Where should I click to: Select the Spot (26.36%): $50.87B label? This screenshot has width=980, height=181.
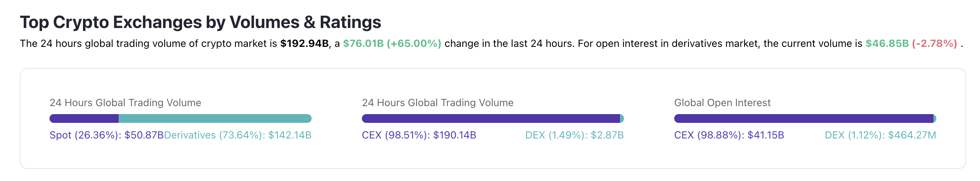(107, 135)
